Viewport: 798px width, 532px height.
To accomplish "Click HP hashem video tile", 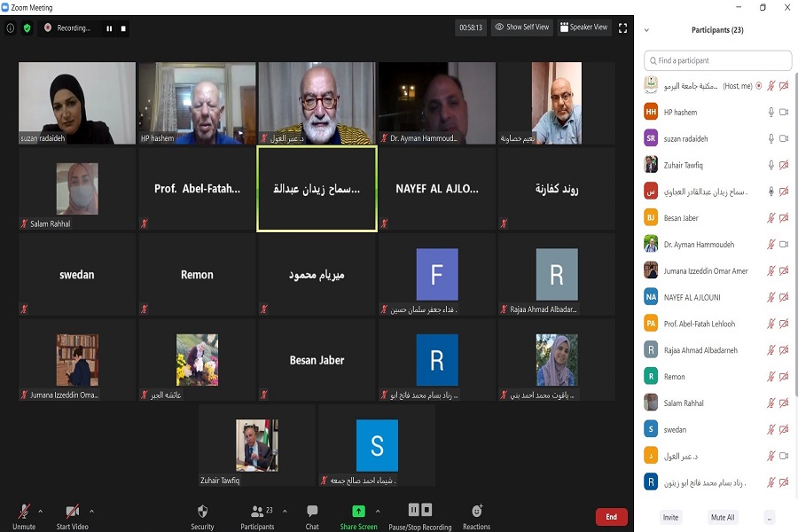I will [x=198, y=103].
